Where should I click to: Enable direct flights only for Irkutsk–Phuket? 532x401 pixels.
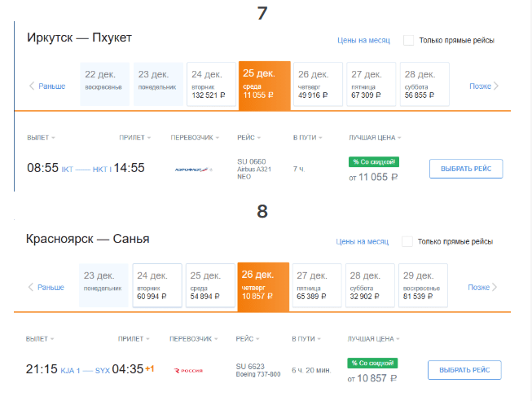pos(409,40)
